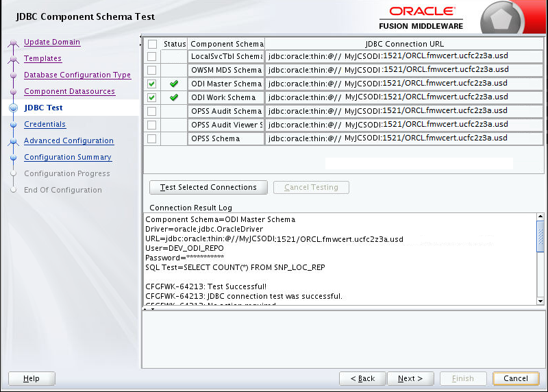Click the Advanced Configuration step node icon
This screenshot has width=548, height=392.
pos(13,141)
